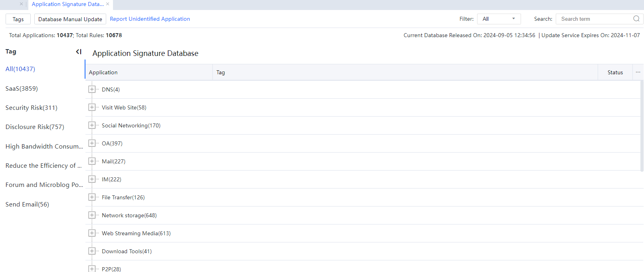Screen dimensions: 644x272
Task: Collapse the Tag sidebar panel
Action: (x=79, y=52)
